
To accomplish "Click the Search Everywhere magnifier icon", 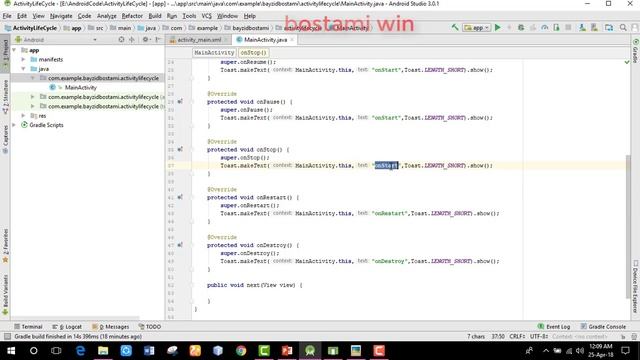I will click(623, 27).
